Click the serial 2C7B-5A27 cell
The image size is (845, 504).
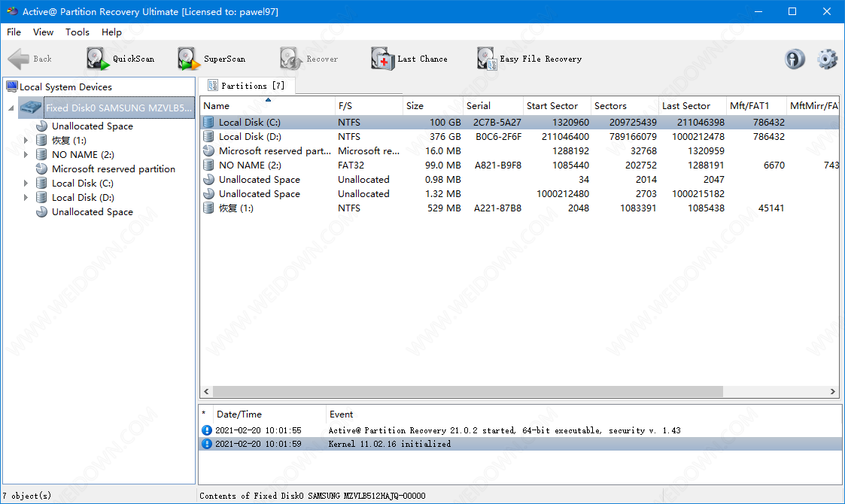pyautogui.click(x=497, y=123)
